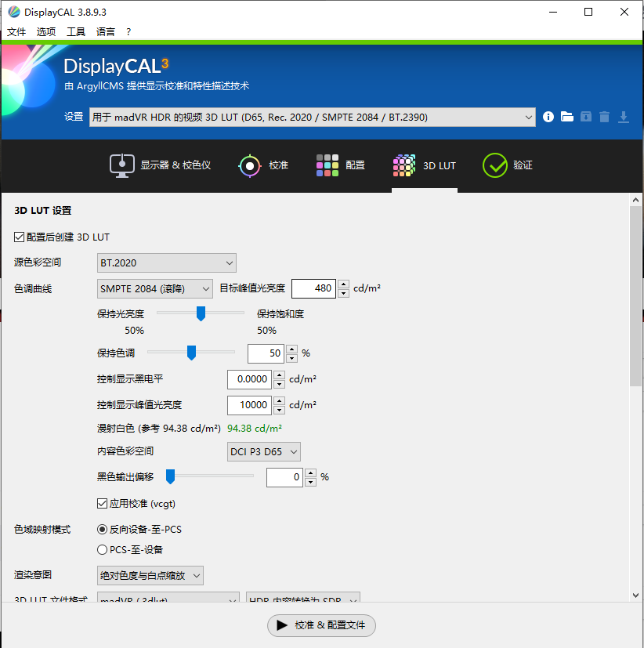Open the ? help menu
644x648 pixels.
[x=128, y=32]
